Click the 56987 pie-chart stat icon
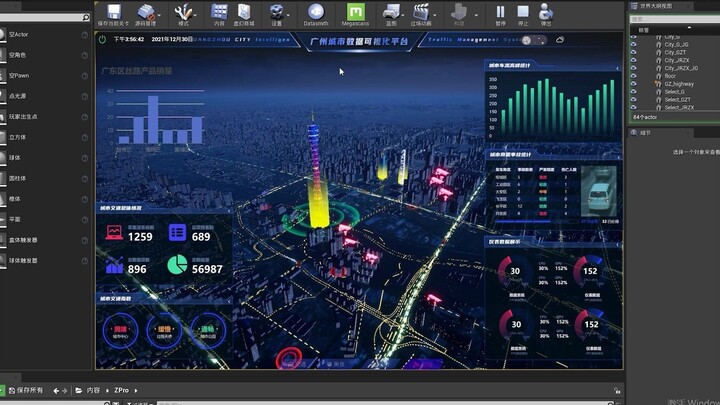 tap(177, 264)
